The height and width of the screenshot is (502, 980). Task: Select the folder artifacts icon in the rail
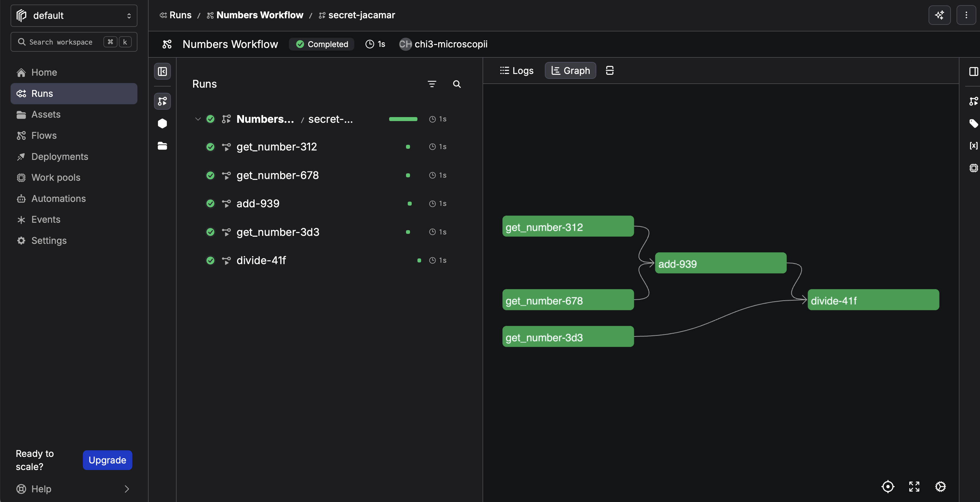tap(163, 146)
